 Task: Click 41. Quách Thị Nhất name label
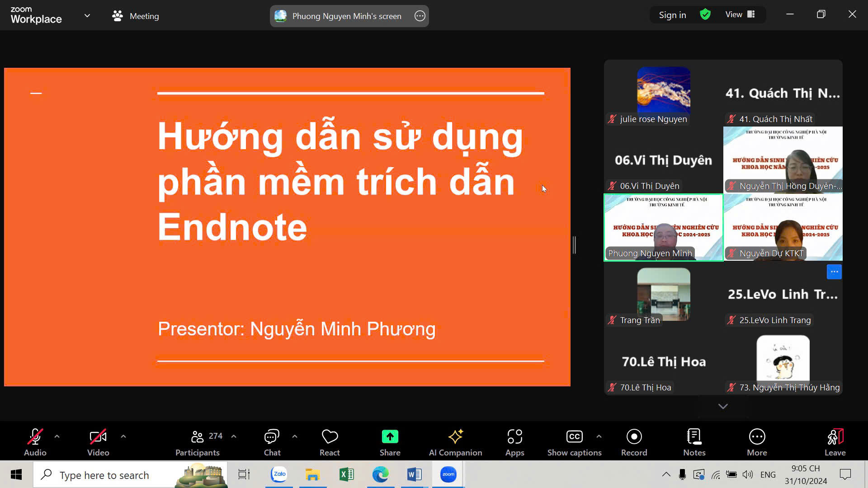[775, 119]
